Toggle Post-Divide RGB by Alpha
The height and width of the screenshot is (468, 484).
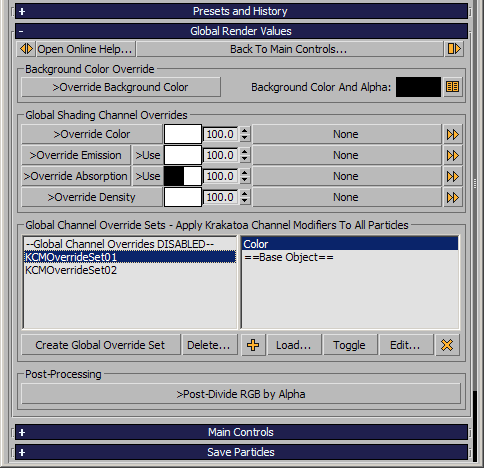point(241,394)
